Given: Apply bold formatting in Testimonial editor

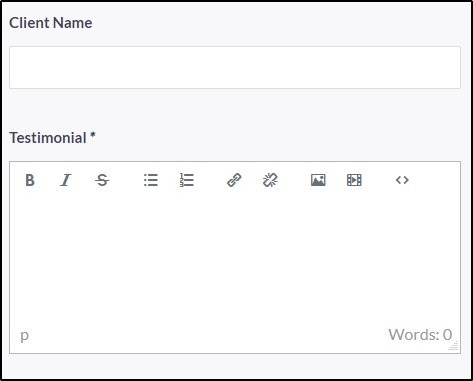Looking at the screenshot, I should (x=30, y=180).
